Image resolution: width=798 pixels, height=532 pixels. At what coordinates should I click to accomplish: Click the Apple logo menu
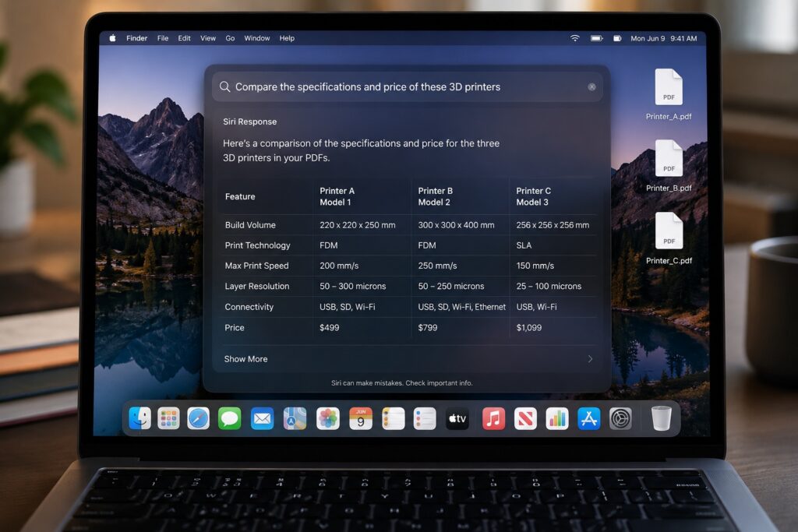(112, 38)
